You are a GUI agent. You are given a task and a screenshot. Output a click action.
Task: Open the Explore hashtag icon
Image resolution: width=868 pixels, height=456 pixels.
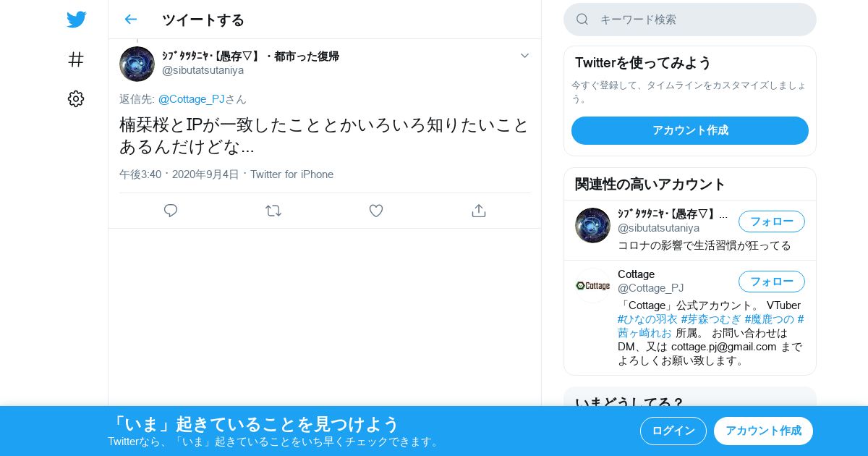[76, 59]
